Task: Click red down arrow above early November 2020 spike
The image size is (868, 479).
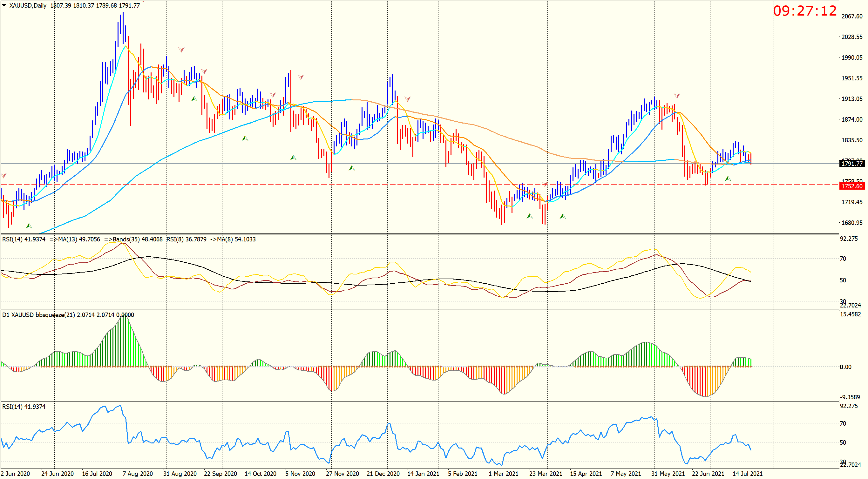Action: pos(301,77)
